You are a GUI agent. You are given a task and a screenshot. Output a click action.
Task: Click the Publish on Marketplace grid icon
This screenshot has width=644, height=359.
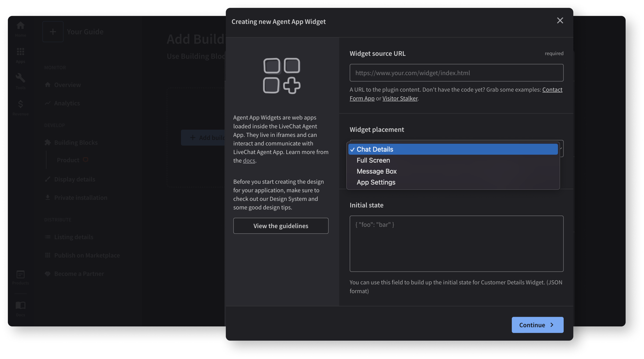click(47, 255)
